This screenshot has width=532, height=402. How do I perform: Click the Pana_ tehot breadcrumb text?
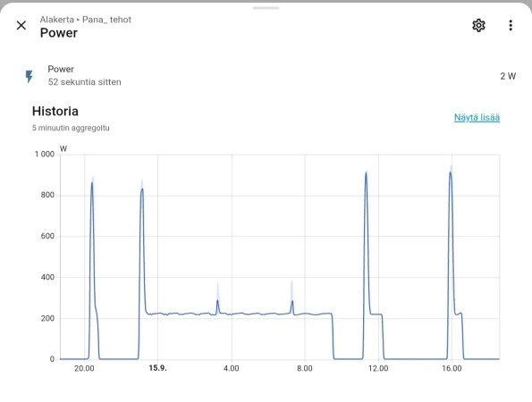106,20
